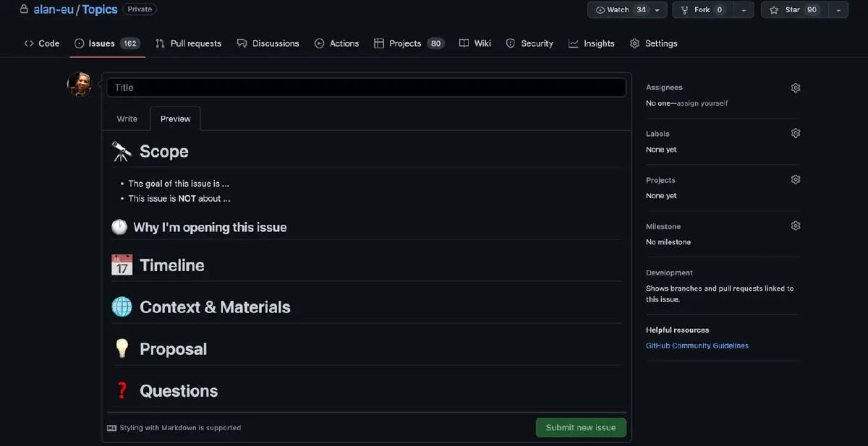Screen dimensions: 868x446
Task: Click the Markdown icon in footer
Action: pyautogui.click(x=111, y=428)
